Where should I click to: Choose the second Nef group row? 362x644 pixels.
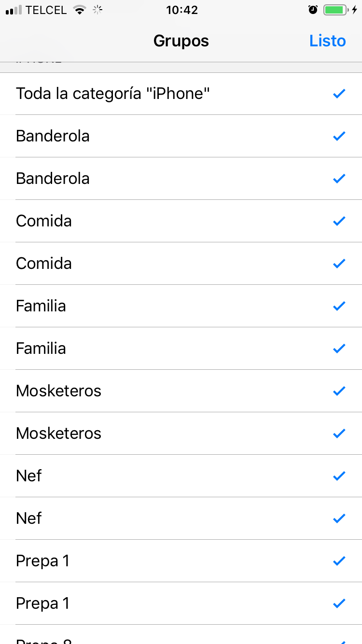pyautogui.click(x=181, y=518)
